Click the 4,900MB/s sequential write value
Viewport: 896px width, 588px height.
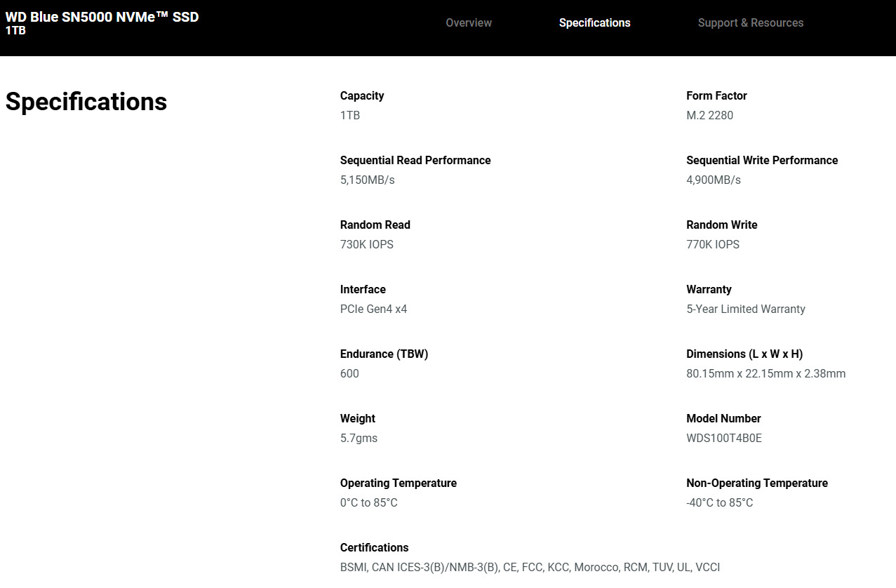(x=713, y=180)
